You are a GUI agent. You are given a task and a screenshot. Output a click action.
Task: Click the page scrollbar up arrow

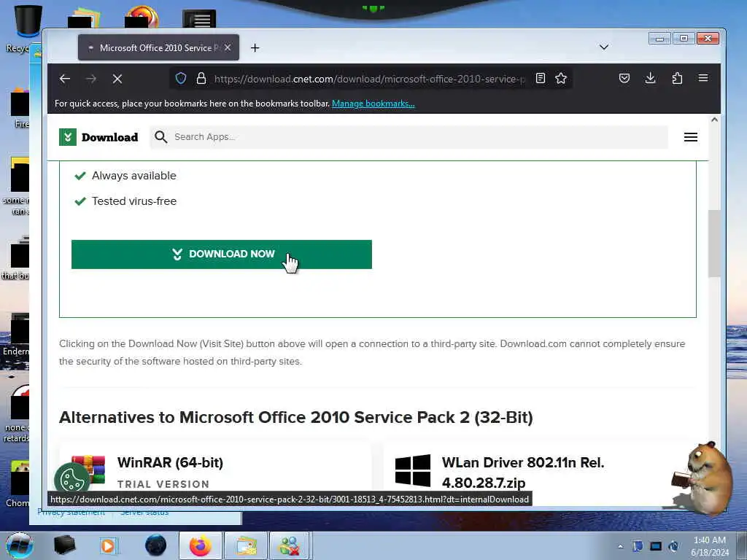(714, 120)
